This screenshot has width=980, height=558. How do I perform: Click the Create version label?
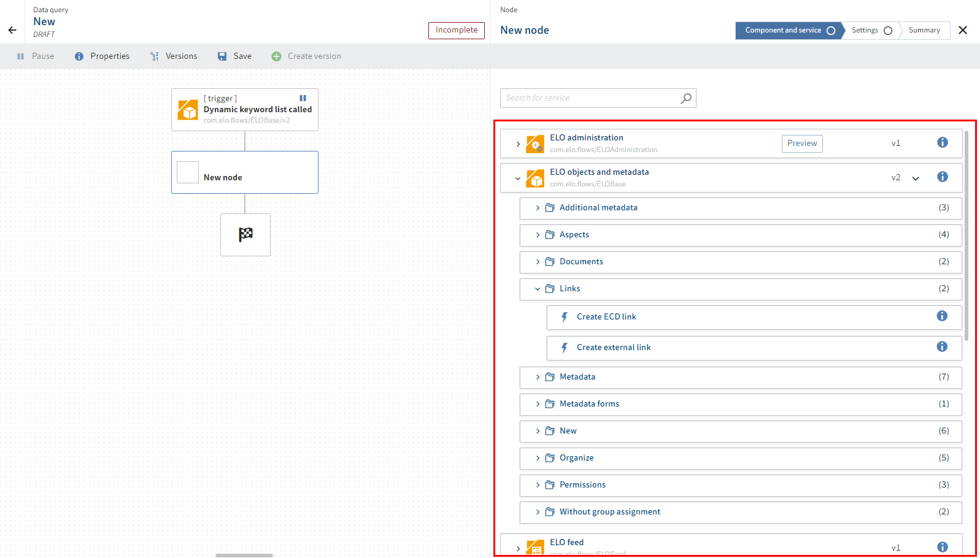tap(314, 56)
